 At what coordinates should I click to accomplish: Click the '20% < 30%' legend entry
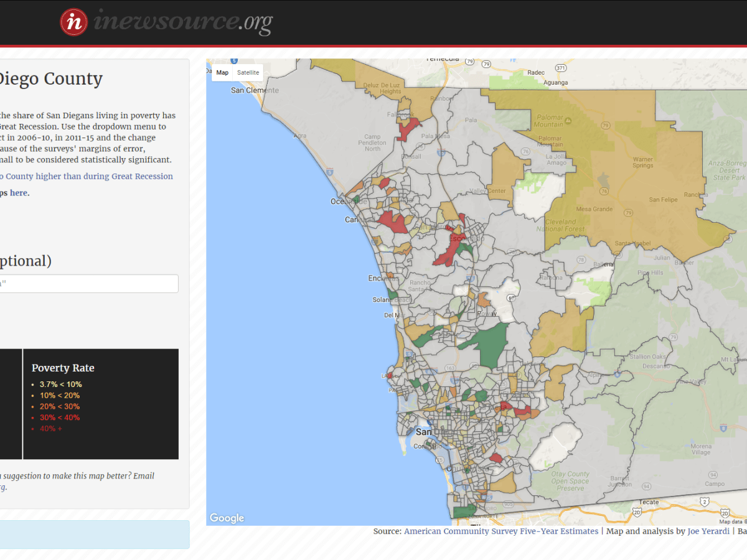click(x=60, y=406)
